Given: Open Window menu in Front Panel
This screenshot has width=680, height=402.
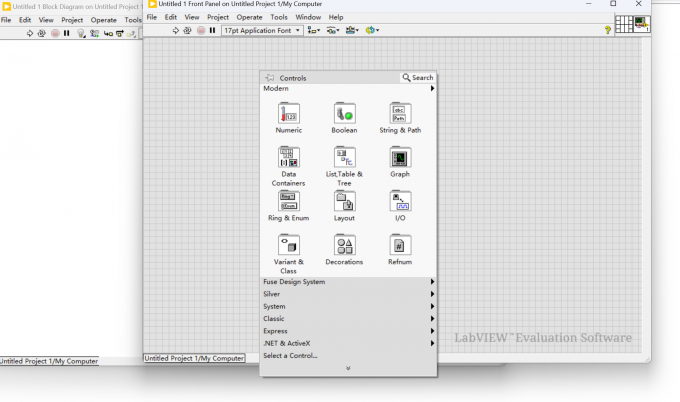Looking at the screenshot, I should 308,17.
